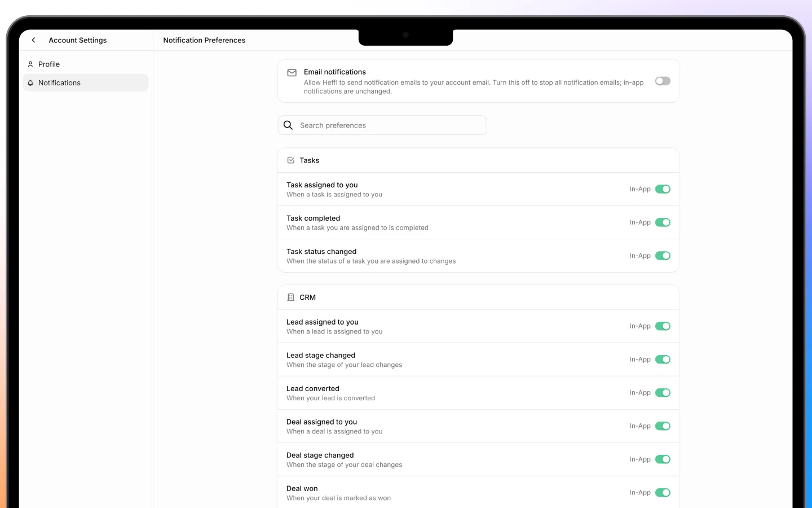Click the Tasks section header label
The image size is (812, 508).
click(310, 160)
